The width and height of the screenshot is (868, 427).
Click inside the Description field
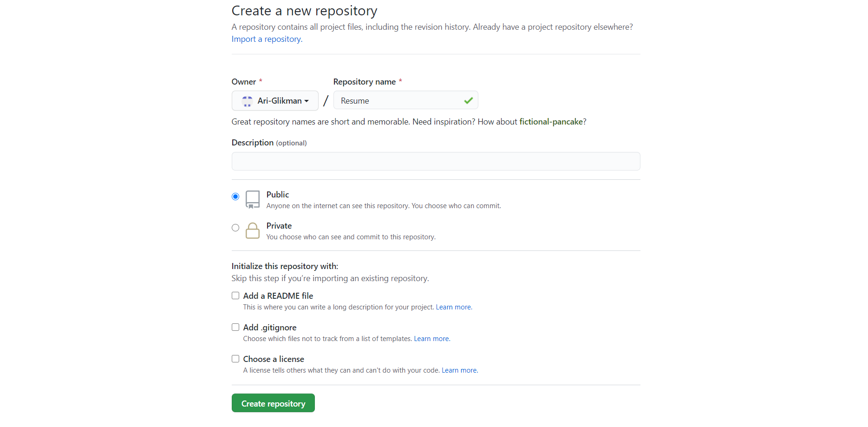(x=435, y=161)
